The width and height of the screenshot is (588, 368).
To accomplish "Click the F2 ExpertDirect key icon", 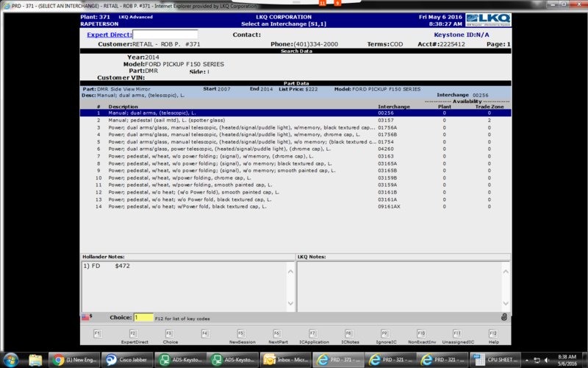I will 134,333.
